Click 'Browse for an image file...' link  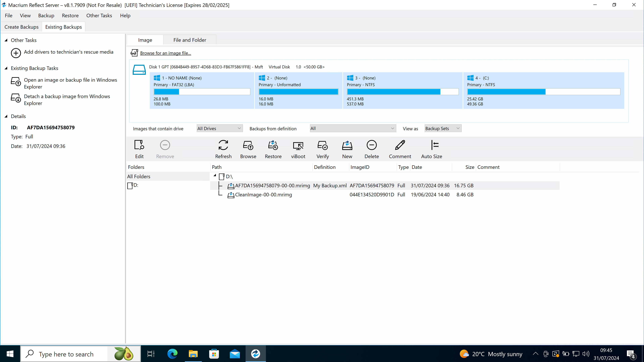(166, 53)
